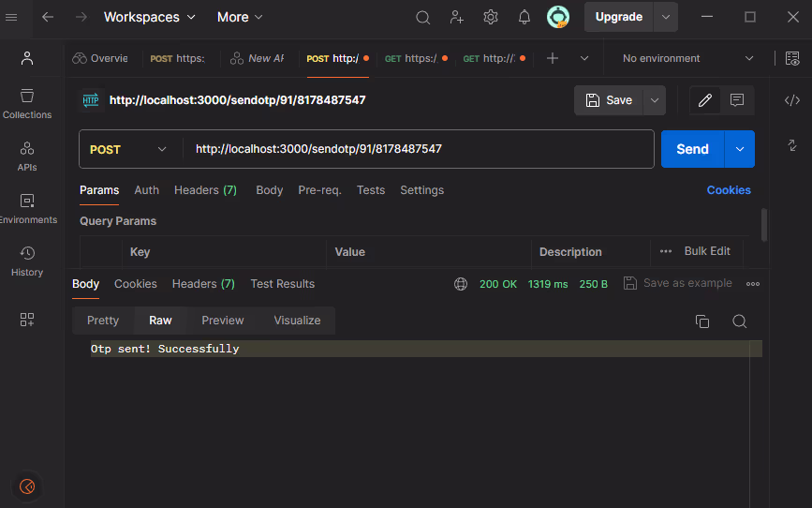Open the params table options ellipsis
Image resolution: width=812 pixels, height=508 pixels.
click(x=666, y=251)
